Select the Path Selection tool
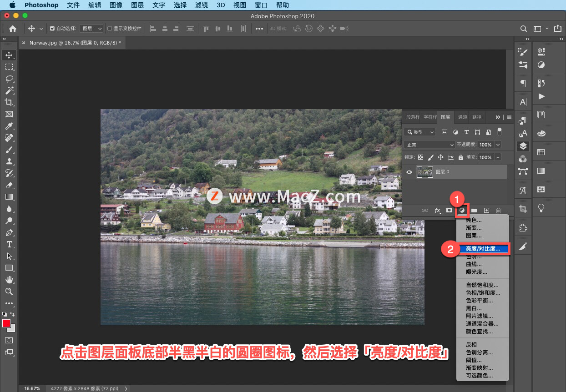The width and height of the screenshot is (566, 392). click(x=9, y=256)
